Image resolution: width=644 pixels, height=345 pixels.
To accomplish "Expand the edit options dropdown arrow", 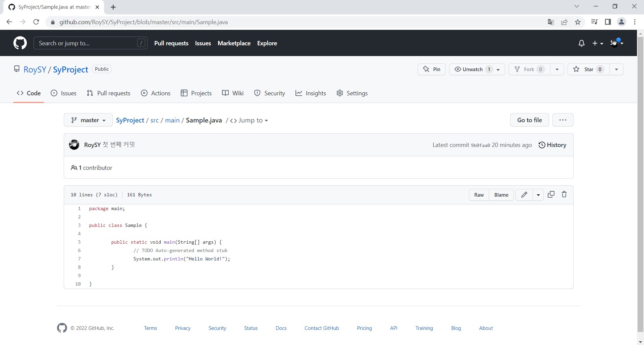I will click(x=538, y=195).
